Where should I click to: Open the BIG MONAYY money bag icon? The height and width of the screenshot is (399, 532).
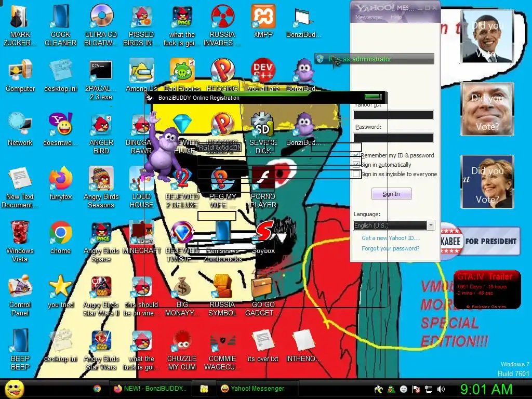(182, 296)
